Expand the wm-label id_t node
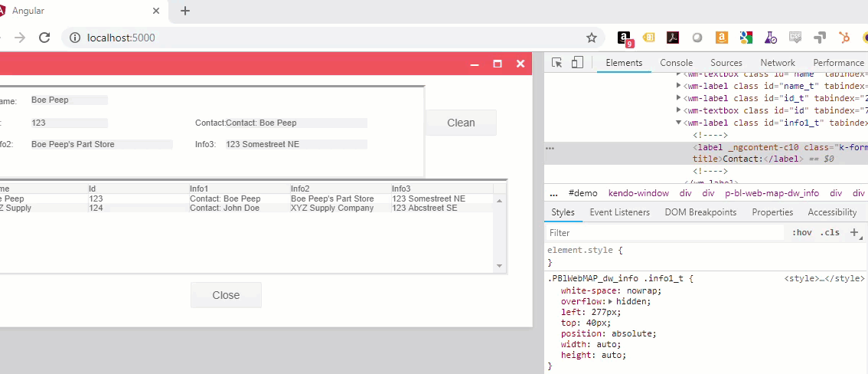868x374 pixels. coord(679,97)
